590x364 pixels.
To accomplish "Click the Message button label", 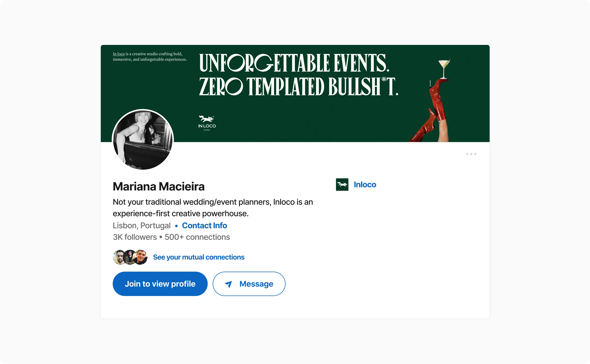I will 256,284.
